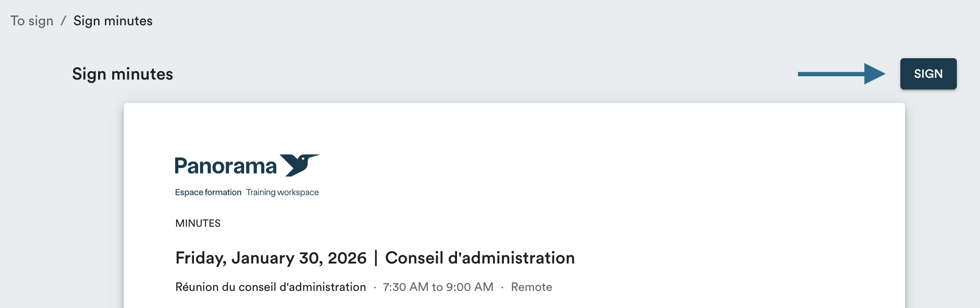
Task: Select the Training workspace label
Action: click(x=282, y=192)
